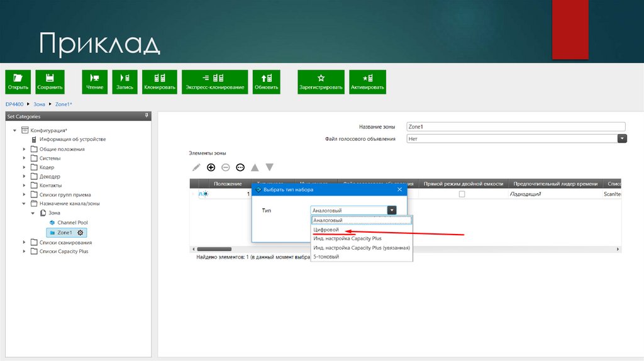Expand the Системы tree node
644x361 pixels.
24,158
